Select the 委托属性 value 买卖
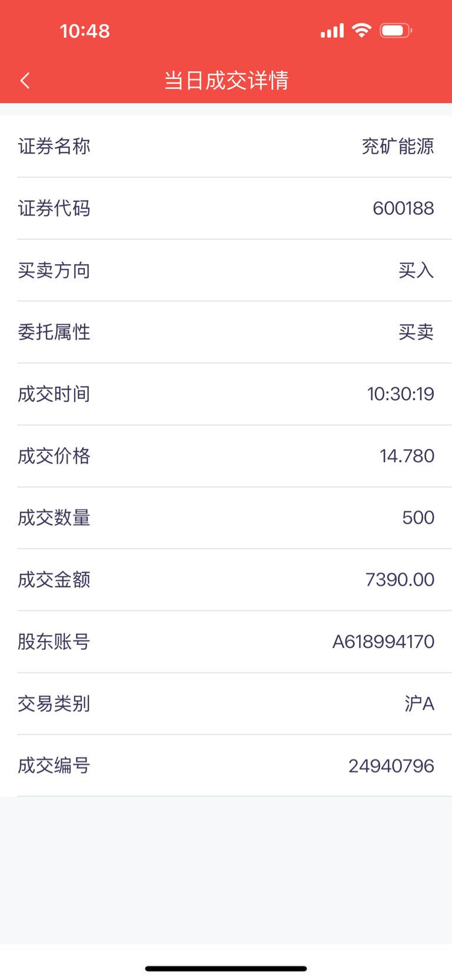This screenshot has width=452, height=980. (416, 332)
